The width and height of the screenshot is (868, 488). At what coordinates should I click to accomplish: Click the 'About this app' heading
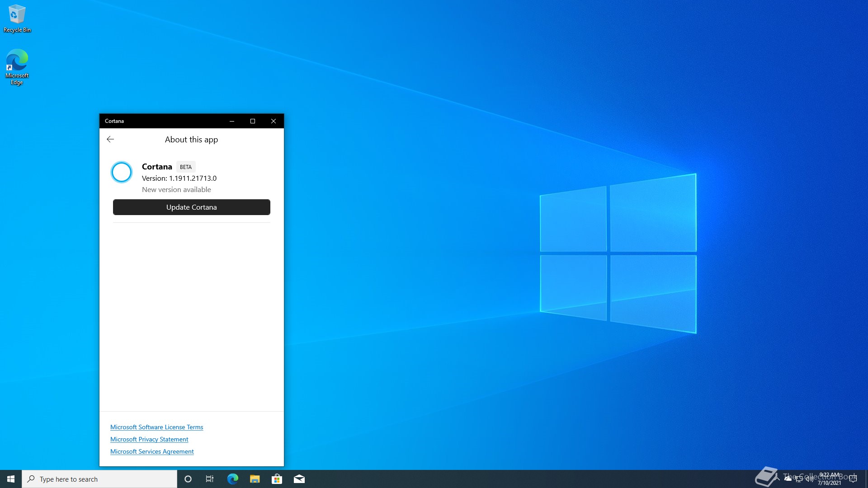coord(191,140)
